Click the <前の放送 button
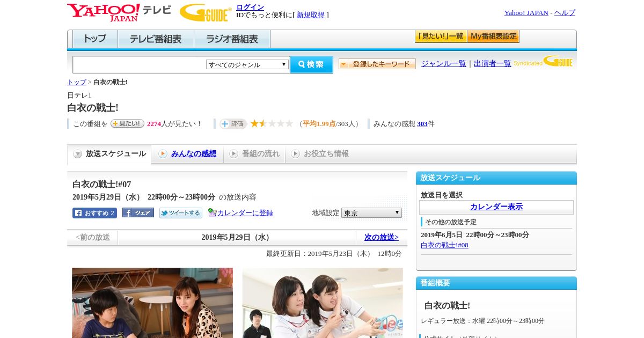 [x=93, y=237]
